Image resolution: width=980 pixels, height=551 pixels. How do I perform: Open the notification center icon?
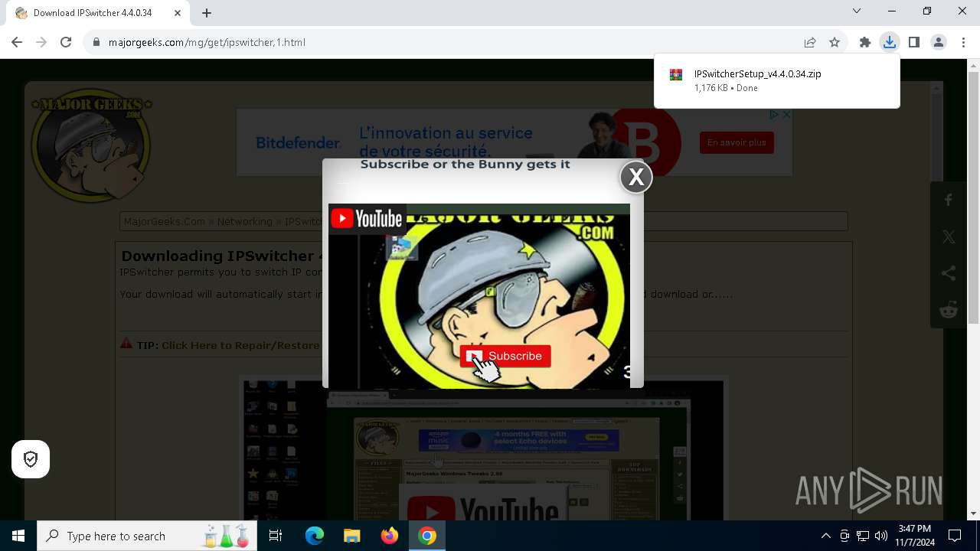point(955,536)
